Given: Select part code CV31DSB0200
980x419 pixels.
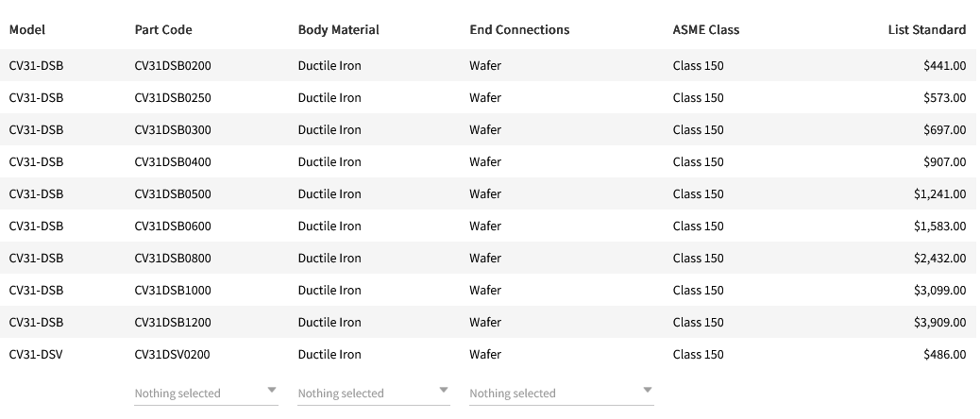Looking at the screenshot, I should coord(173,66).
